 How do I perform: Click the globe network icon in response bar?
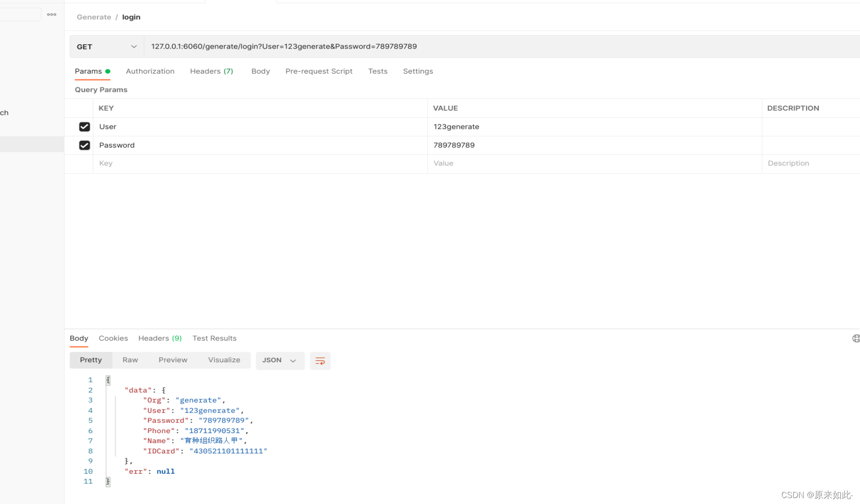tap(856, 338)
